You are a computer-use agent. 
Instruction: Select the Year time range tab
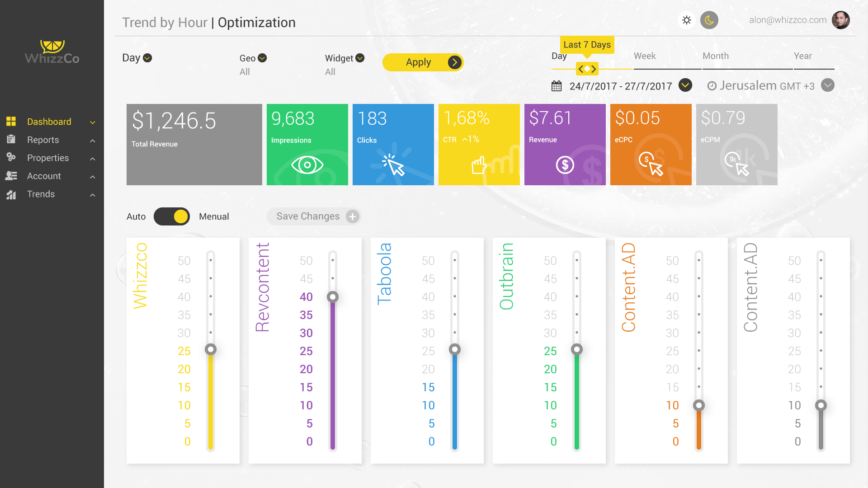(803, 56)
